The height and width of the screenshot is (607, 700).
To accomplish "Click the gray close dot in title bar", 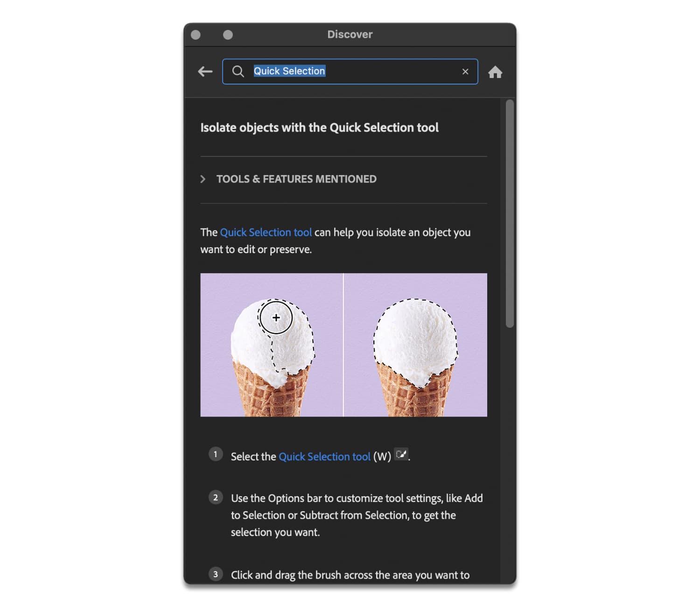I will pyautogui.click(x=196, y=35).
